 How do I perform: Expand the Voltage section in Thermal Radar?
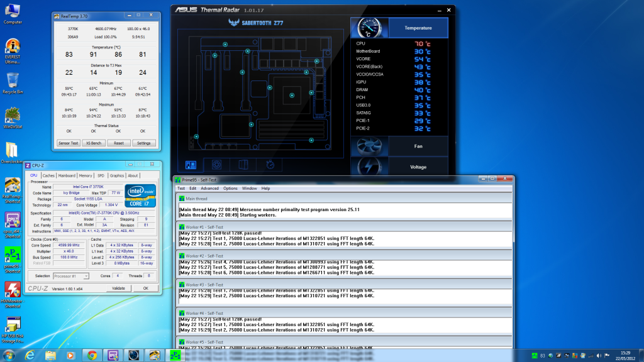tap(418, 167)
